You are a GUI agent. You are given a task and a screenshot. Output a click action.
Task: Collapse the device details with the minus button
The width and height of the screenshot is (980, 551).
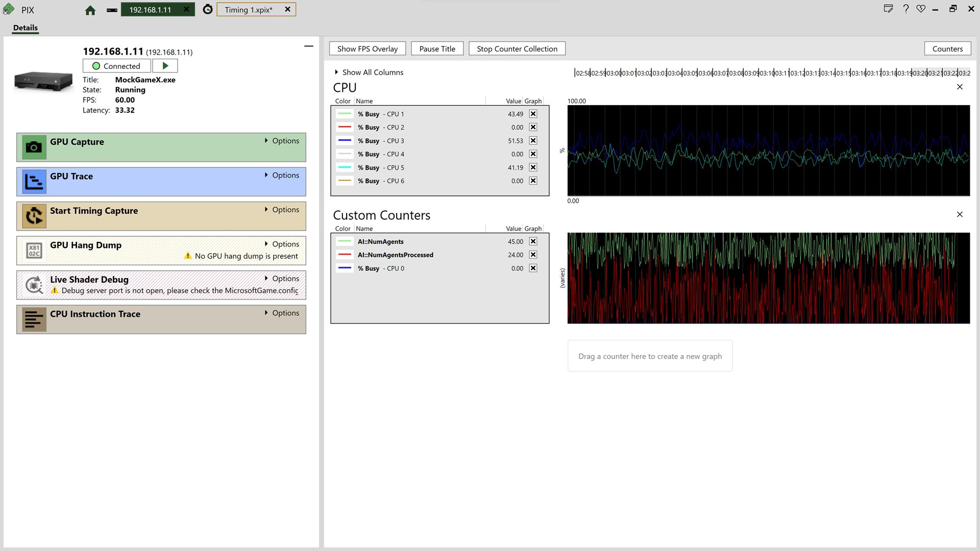click(x=309, y=46)
